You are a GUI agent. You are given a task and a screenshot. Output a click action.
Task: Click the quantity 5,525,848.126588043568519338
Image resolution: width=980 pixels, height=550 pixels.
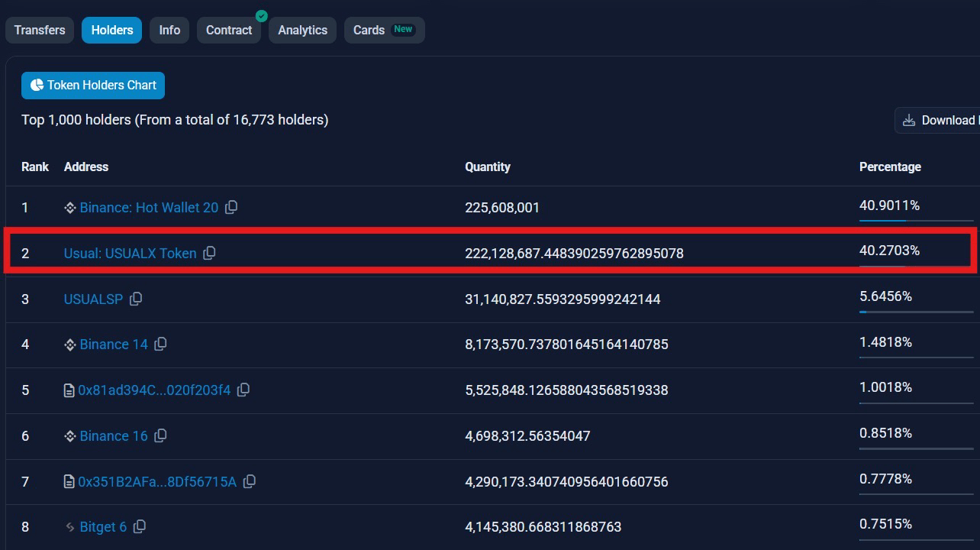[566, 390]
